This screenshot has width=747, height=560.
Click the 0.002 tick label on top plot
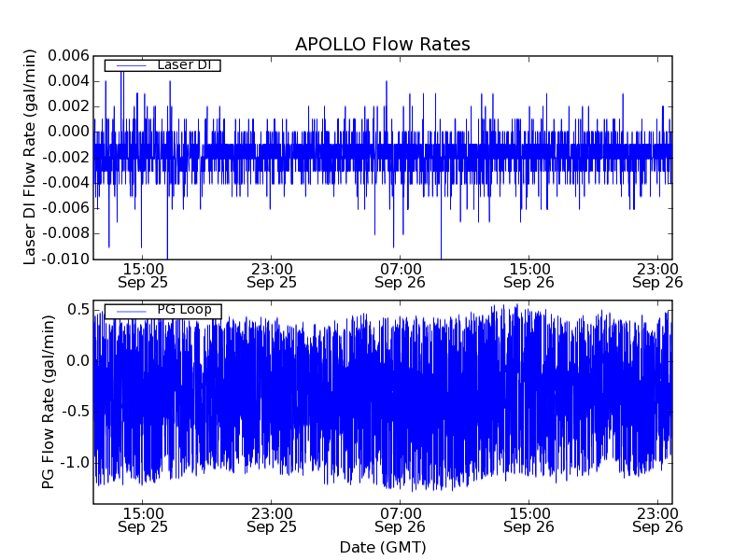point(68,106)
